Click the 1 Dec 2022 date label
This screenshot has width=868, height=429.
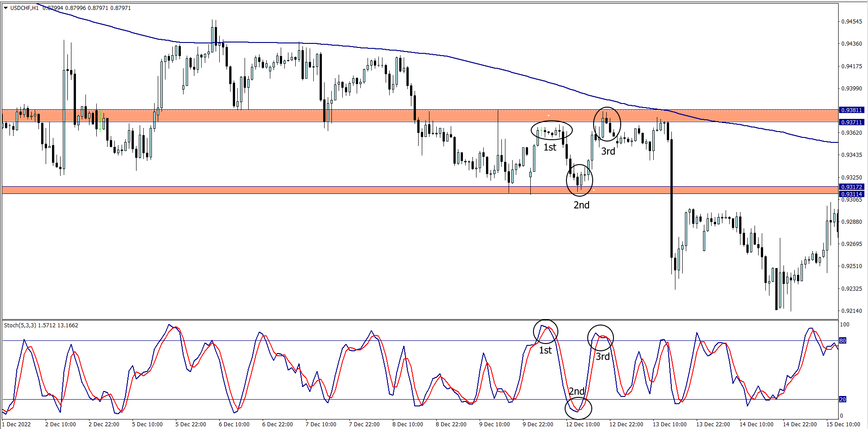point(17,424)
